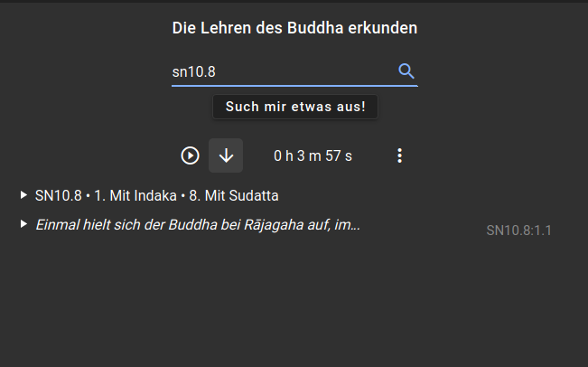Click '1. Mit Indaka' in the sutta heading
This screenshot has height=367, width=588.
coord(135,195)
